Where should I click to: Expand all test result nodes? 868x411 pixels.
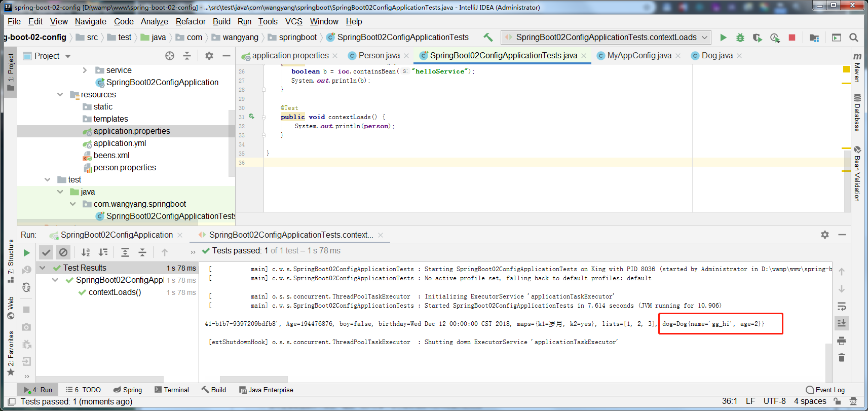tap(125, 252)
